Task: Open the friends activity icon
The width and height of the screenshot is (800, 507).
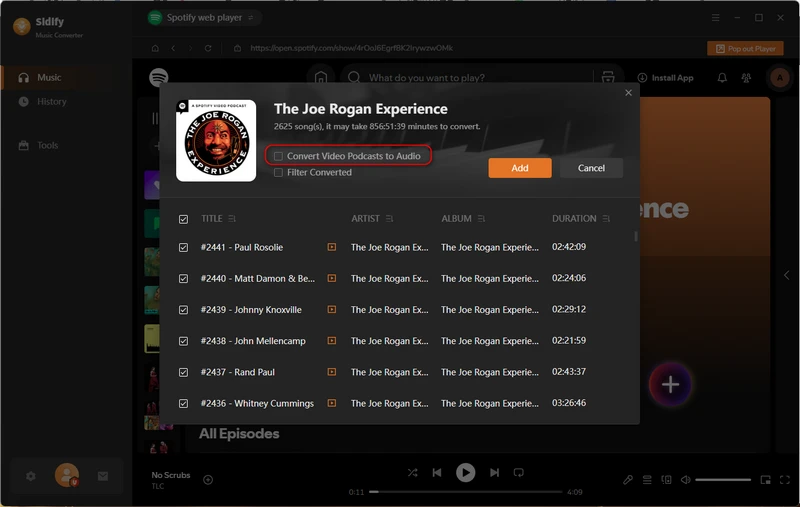Action: pyautogui.click(x=746, y=78)
